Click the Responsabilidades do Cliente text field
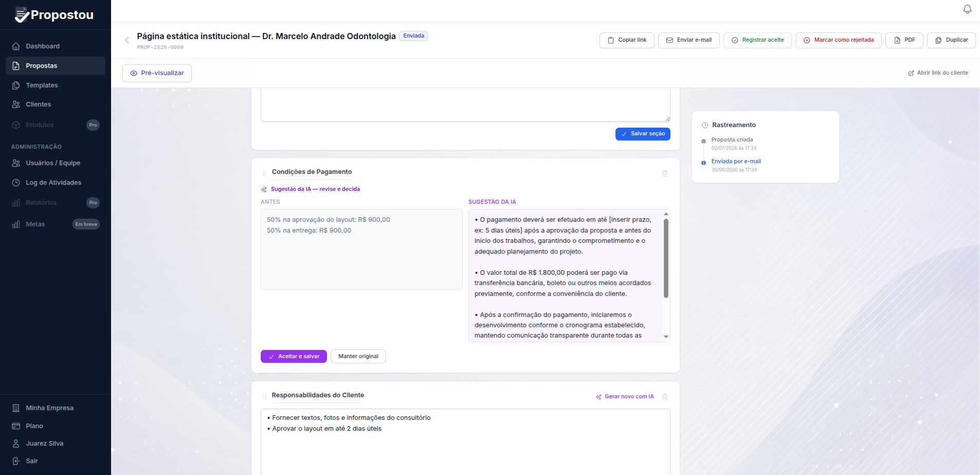Viewport: 980px width, 475px height. [465, 442]
